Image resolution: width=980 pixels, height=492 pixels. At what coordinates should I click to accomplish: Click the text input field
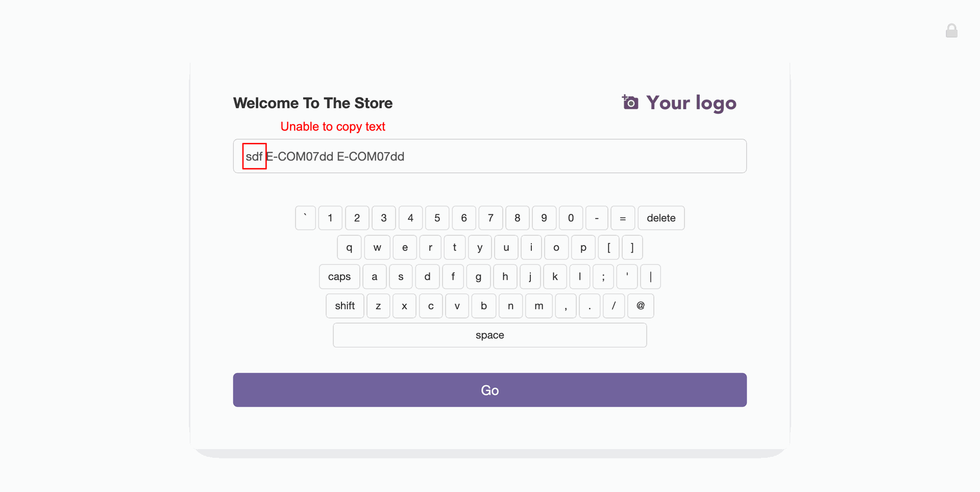pos(490,156)
